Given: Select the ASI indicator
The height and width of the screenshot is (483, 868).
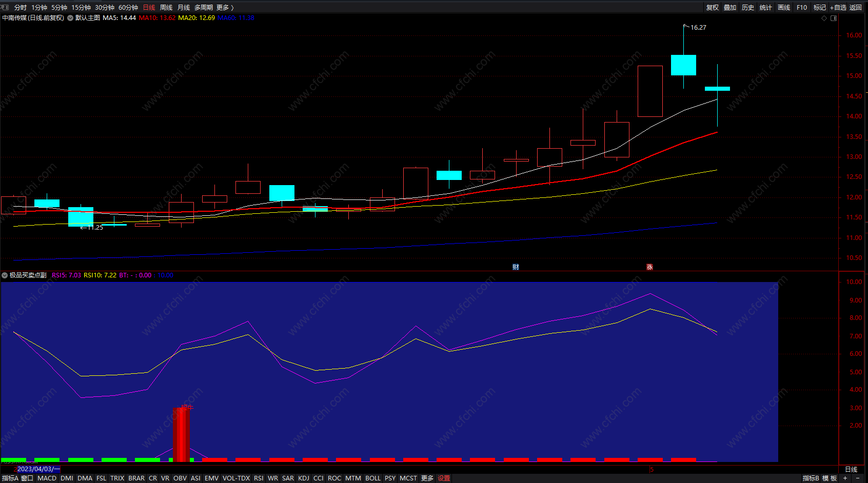Looking at the screenshot, I should tap(195, 478).
